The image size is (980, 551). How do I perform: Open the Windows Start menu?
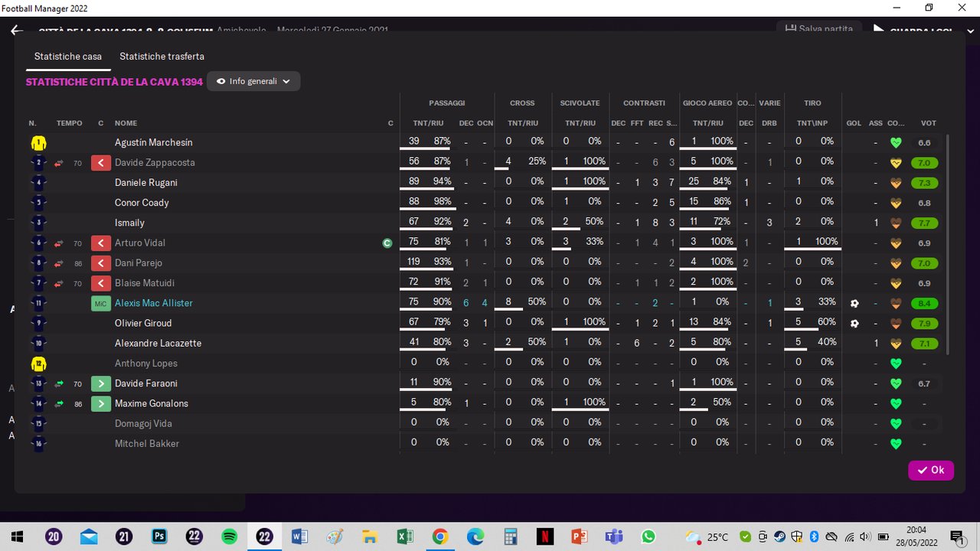(x=17, y=536)
